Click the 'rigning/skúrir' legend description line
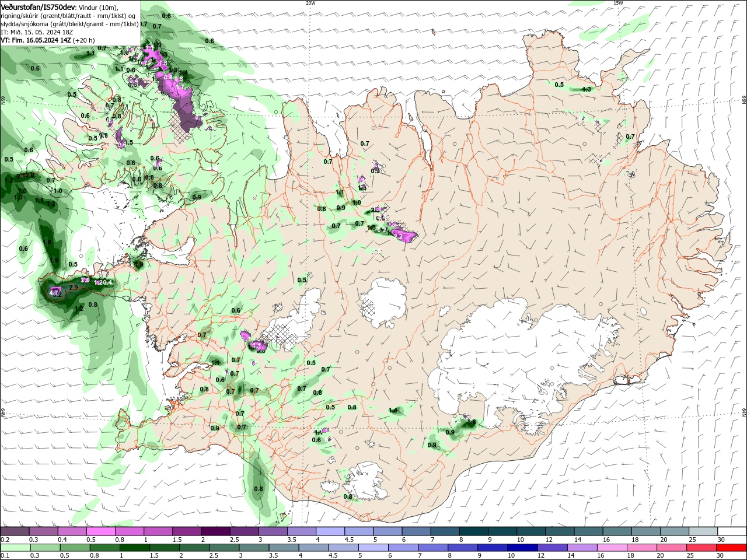This screenshot has height=560, width=747. (68, 16)
